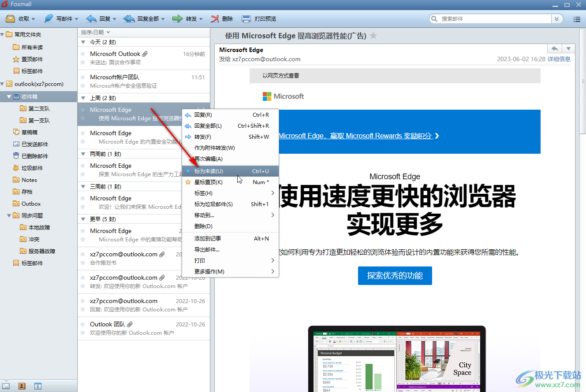Open 标签(H) submenu in context menu
586x392 pixels.
click(x=230, y=193)
